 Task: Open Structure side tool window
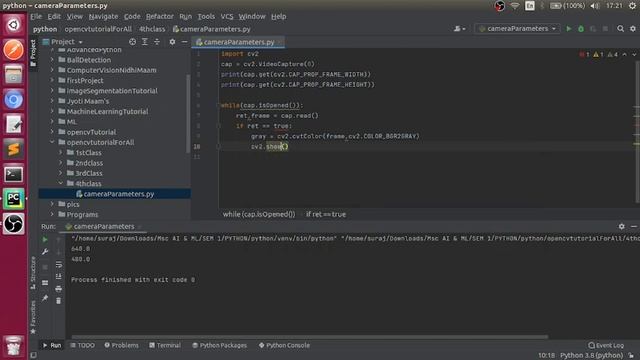33,273
